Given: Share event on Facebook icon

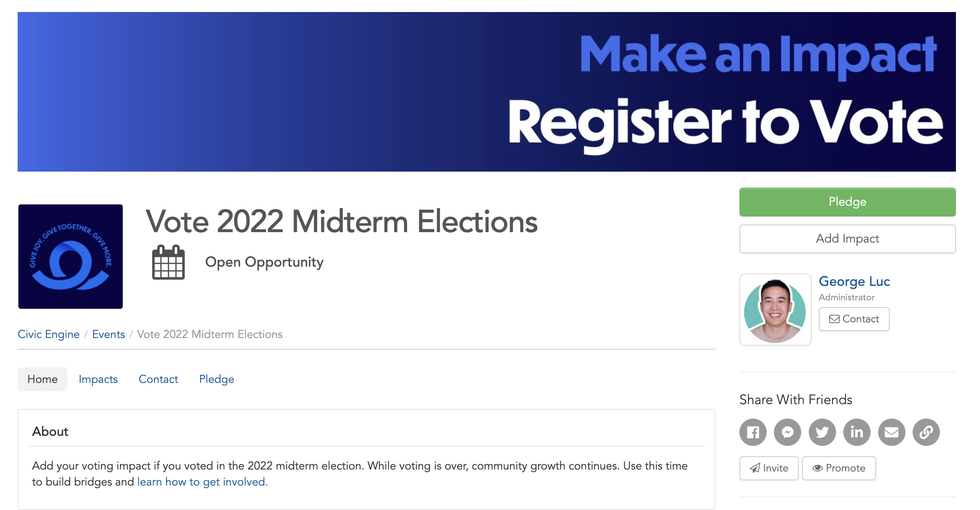Looking at the screenshot, I should (753, 432).
